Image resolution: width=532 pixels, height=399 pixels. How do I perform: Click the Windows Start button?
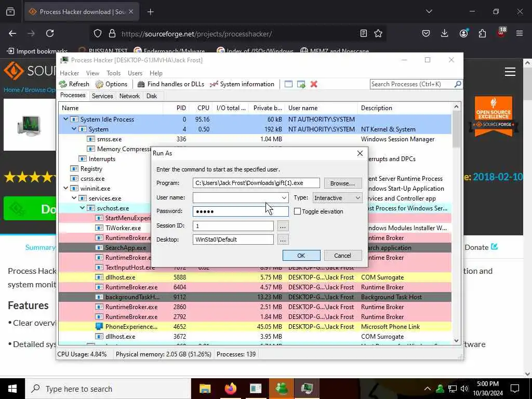click(x=12, y=389)
